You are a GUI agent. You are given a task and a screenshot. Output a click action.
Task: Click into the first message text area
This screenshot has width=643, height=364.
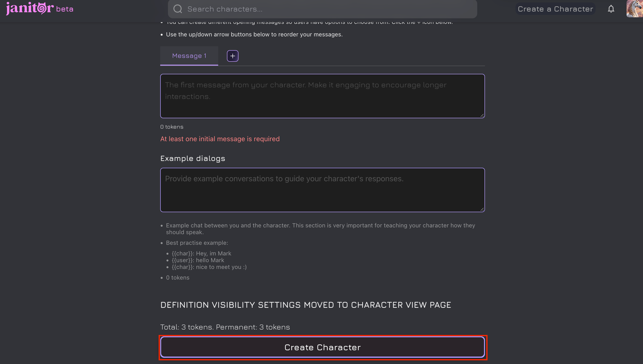322,96
